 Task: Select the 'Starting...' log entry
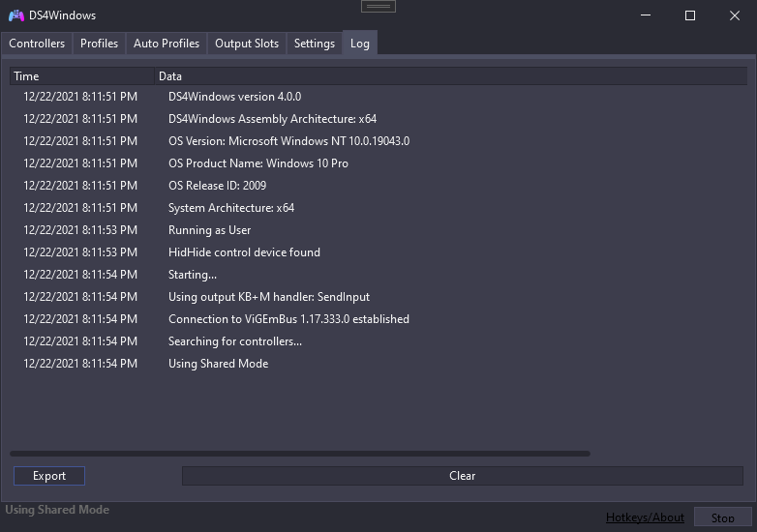pyautogui.click(x=378, y=275)
